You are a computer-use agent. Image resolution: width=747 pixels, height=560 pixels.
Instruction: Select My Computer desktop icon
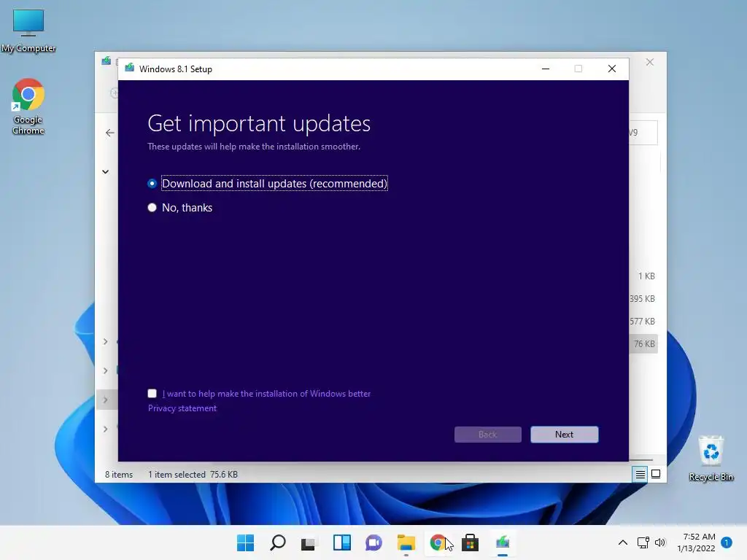(x=28, y=31)
